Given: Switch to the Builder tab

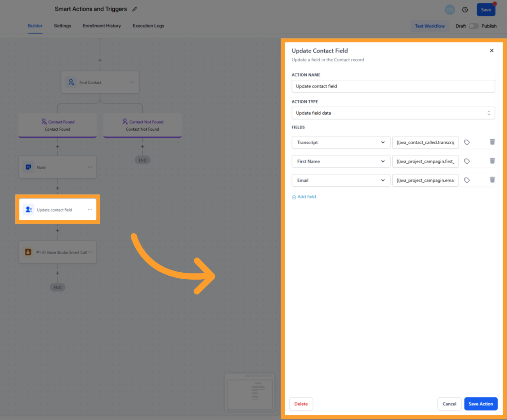Looking at the screenshot, I should tap(35, 26).
